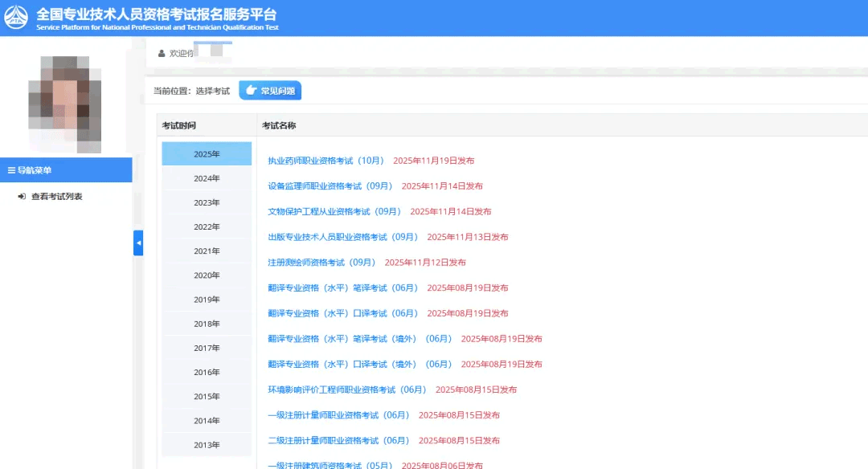
Task: Open 常见问题 FAQ button
Action: click(x=270, y=91)
